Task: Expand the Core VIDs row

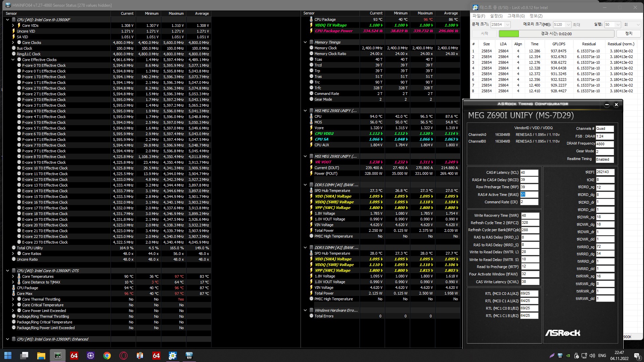Action: 13,25
